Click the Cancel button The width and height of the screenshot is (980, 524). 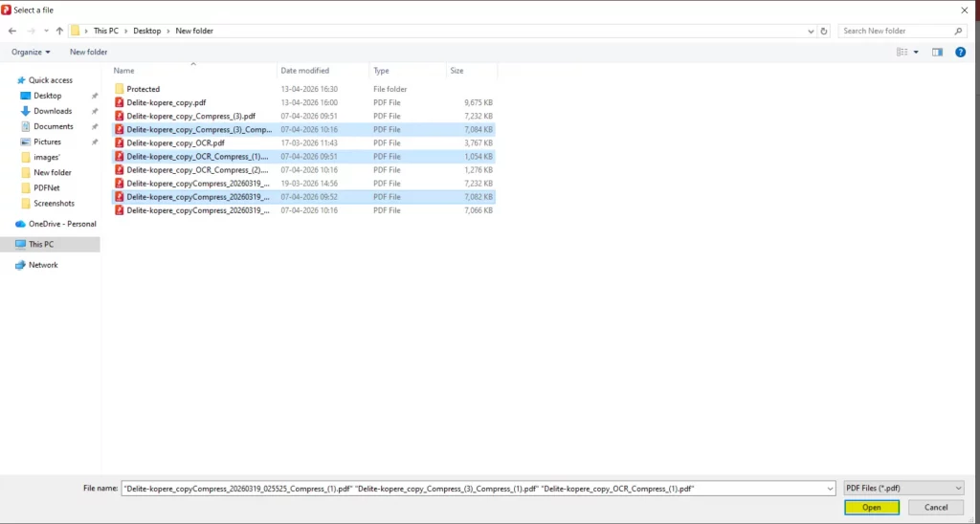tap(936, 507)
